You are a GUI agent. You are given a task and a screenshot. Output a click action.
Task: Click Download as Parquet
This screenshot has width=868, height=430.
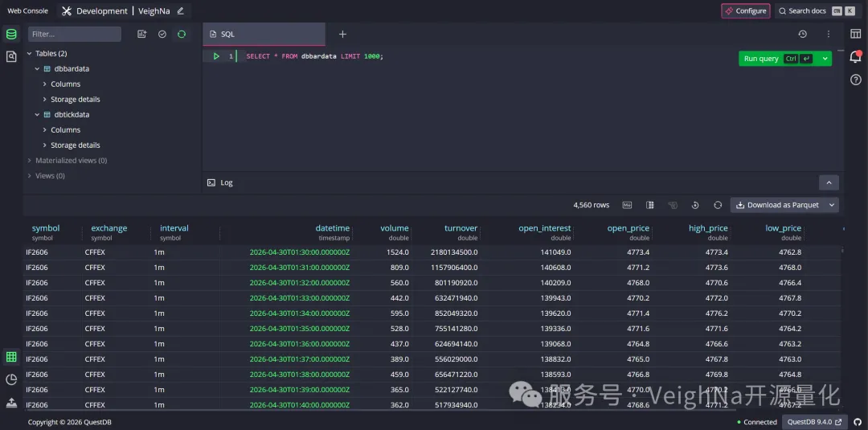tap(778, 205)
